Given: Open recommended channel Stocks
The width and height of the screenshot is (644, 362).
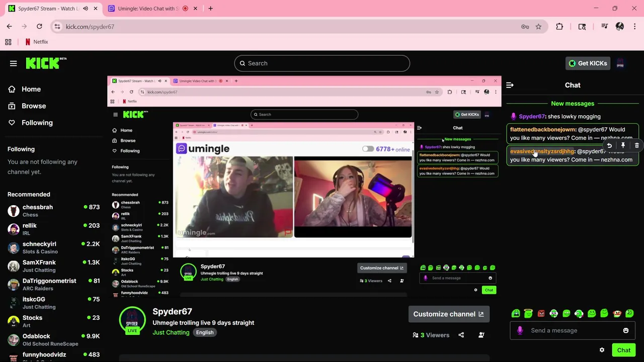Looking at the screenshot, I should 53,321.
